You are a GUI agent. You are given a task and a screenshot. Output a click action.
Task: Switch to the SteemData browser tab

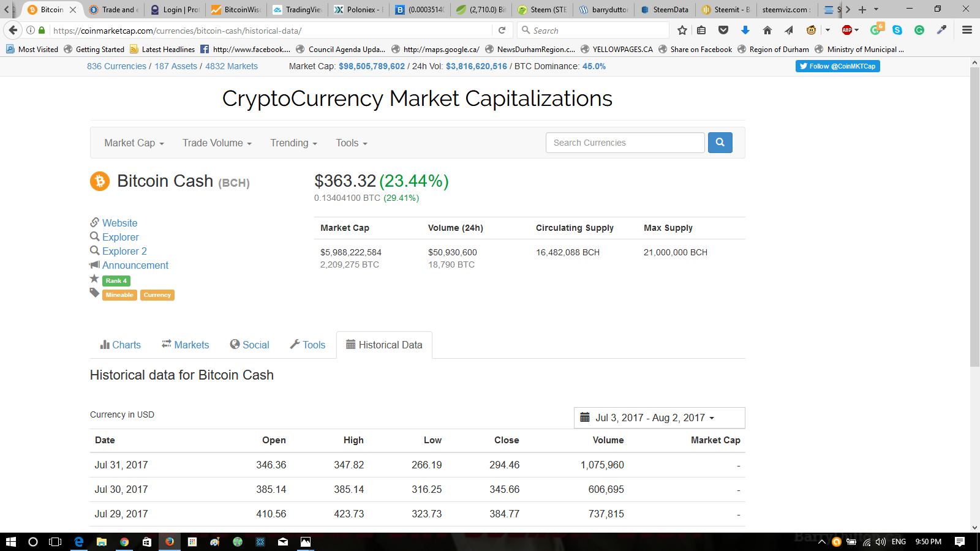665,9
